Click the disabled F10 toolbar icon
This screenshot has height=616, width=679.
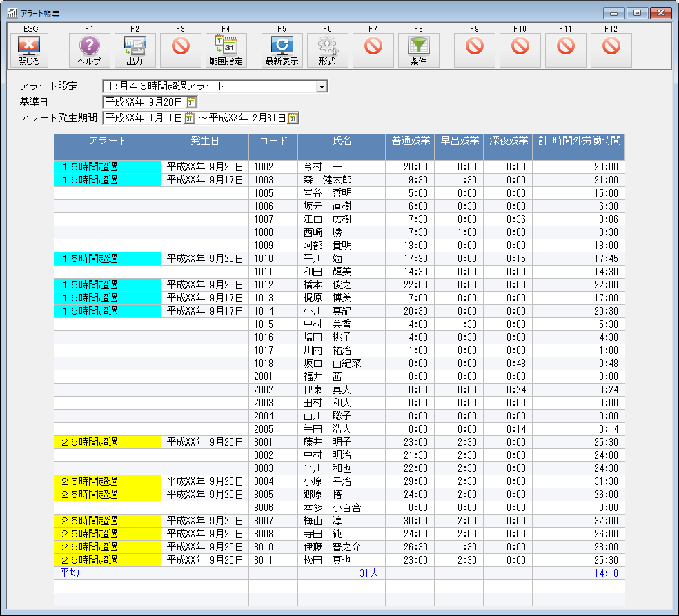[x=520, y=50]
